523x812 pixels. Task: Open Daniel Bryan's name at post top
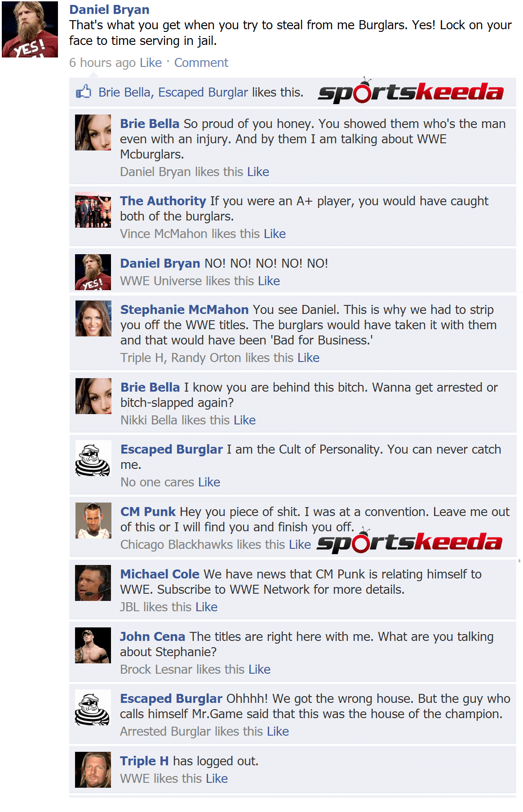click(109, 9)
